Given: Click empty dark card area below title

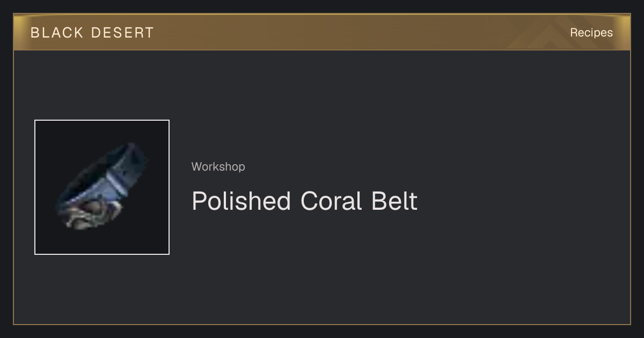Looking at the screenshot, I should 376,268.
